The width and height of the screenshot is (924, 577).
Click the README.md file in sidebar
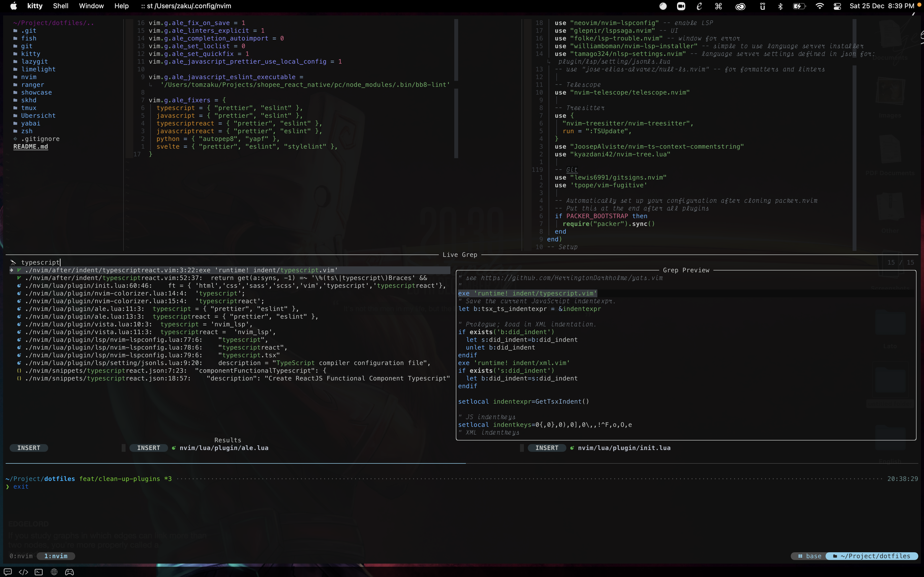coord(31,146)
